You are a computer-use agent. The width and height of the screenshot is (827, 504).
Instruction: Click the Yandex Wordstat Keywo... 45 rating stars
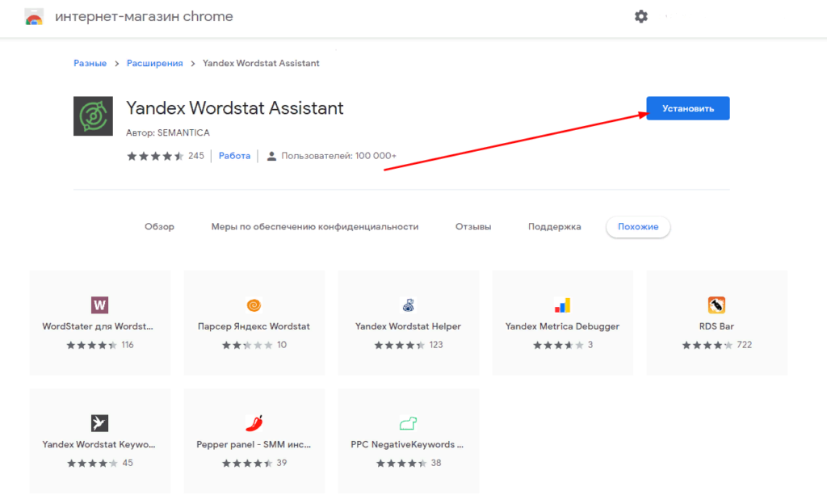click(92, 464)
